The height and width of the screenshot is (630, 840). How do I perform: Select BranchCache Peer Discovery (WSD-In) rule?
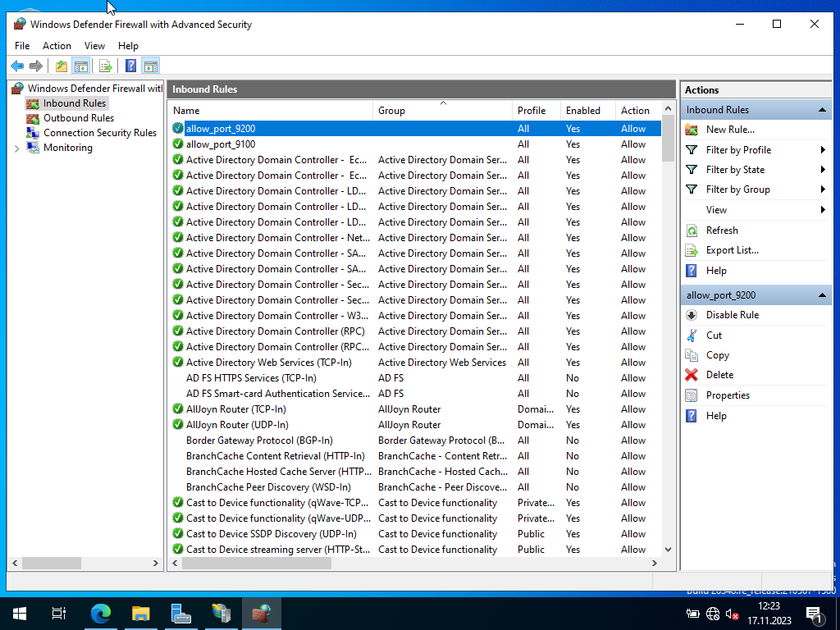(268, 487)
